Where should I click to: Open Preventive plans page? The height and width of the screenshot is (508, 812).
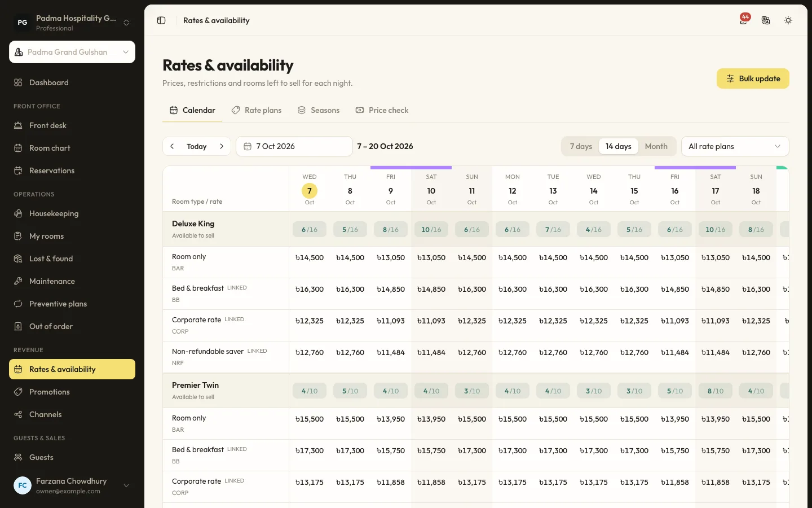[72, 304]
